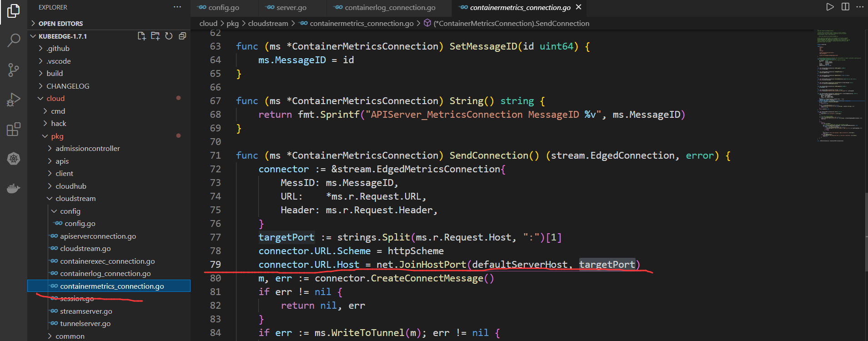Select the containermetrics_connection.go tab
Image resolution: width=868 pixels, height=341 pixels.
pos(520,8)
